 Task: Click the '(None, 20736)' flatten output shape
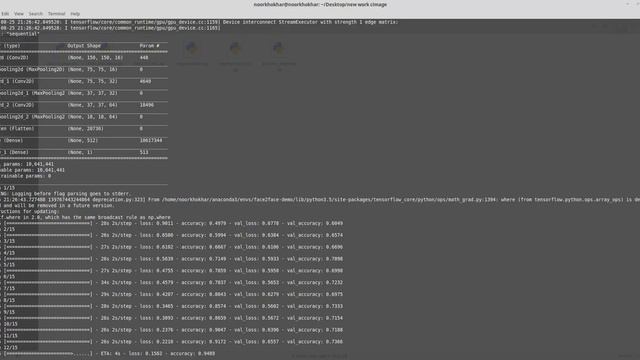85,129
